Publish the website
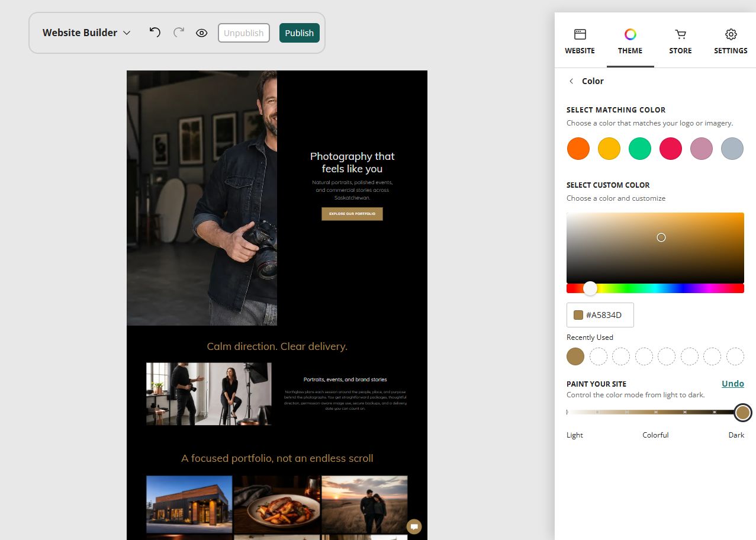Screen dimensions: 756x540 300,33
